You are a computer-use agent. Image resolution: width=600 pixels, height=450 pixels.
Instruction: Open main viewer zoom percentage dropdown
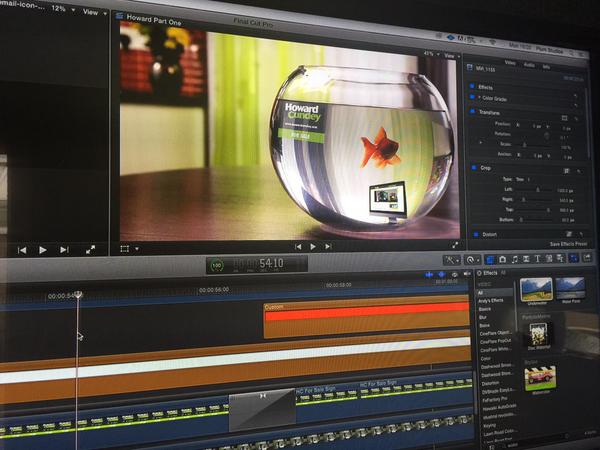click(431, 54)
